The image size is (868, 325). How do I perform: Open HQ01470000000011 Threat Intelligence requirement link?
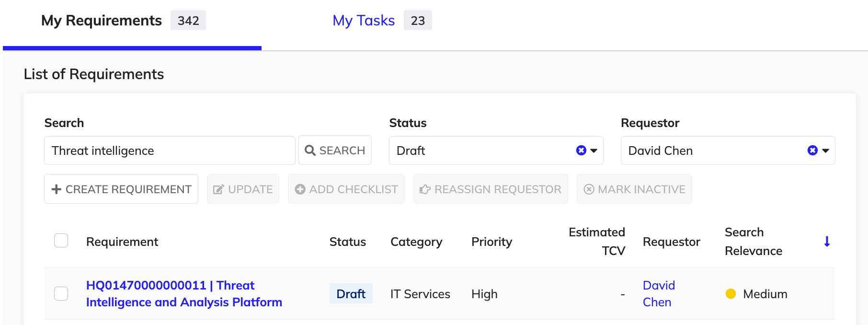(184, 294)
